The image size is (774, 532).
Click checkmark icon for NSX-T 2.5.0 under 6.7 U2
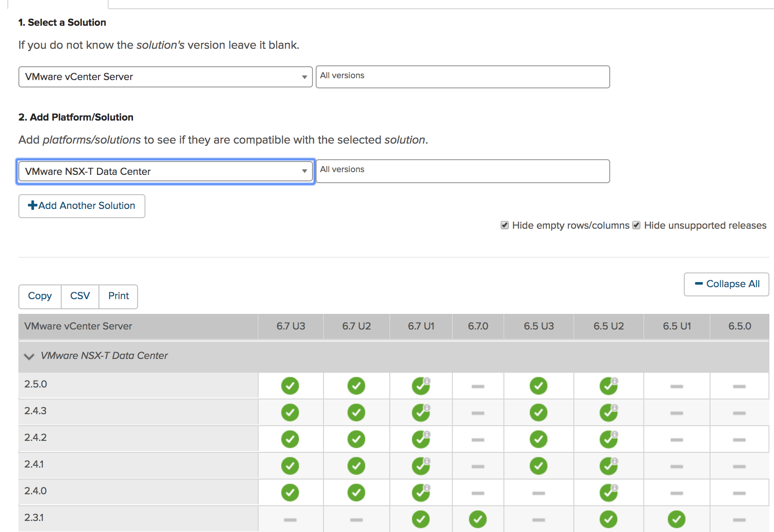pos(356,386)
